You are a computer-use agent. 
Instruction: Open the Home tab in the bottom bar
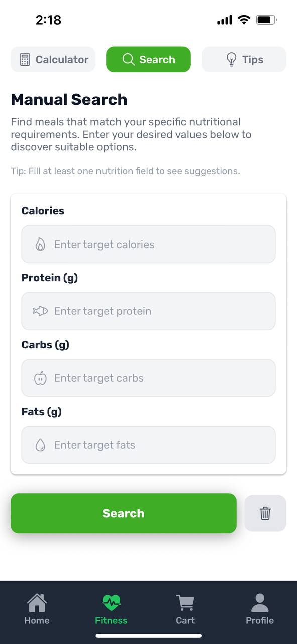[x=37, y=609]
